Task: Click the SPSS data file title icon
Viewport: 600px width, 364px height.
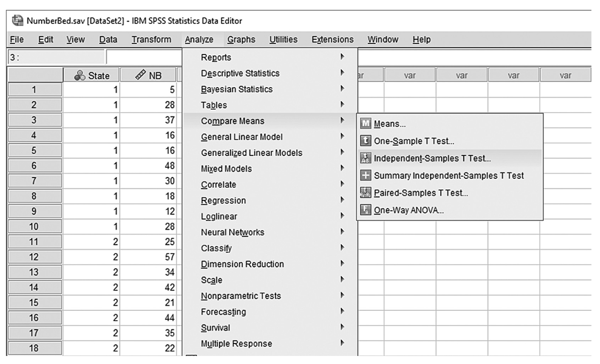Action: [x=17, y=21]
